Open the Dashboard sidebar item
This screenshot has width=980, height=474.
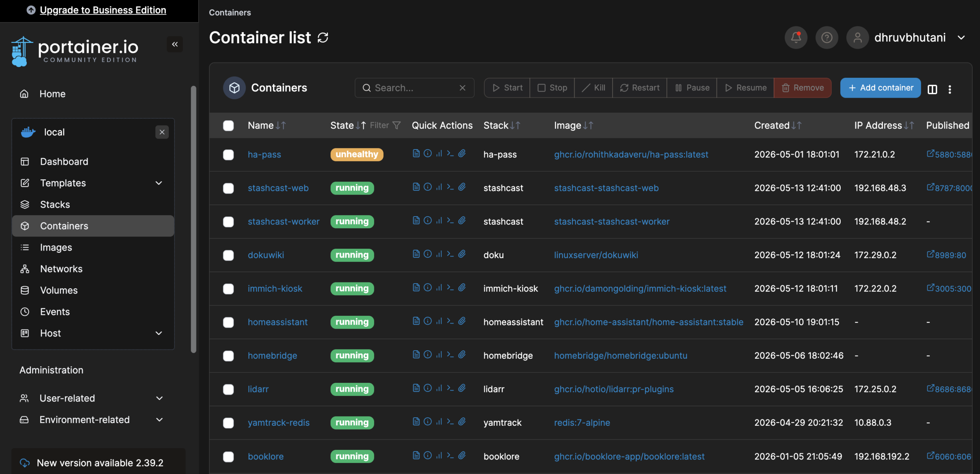tap(93, 162)
